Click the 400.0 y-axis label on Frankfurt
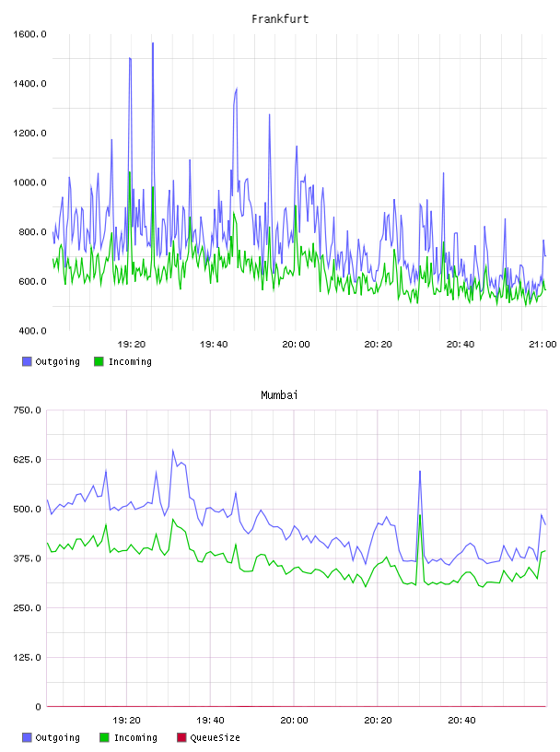This screenshot has width=560, height=752. (32, 331)
